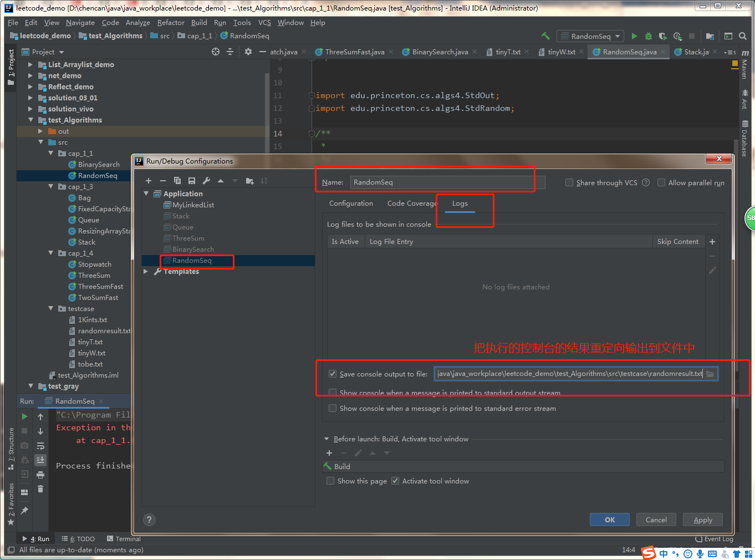Add log file entry plus button
The height and width of the screenshot is (560, 755).
pos(712,242)
